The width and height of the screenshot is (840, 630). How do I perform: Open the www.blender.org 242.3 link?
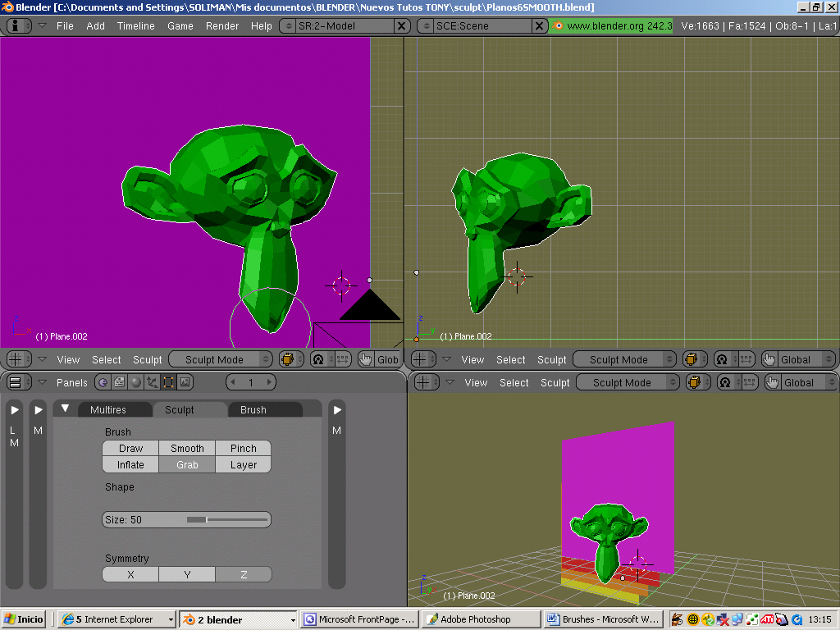tap(610, 25)
